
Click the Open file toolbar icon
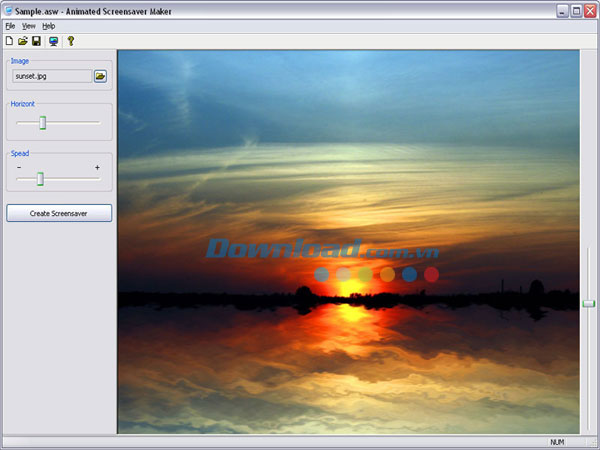tap(23, 41)
